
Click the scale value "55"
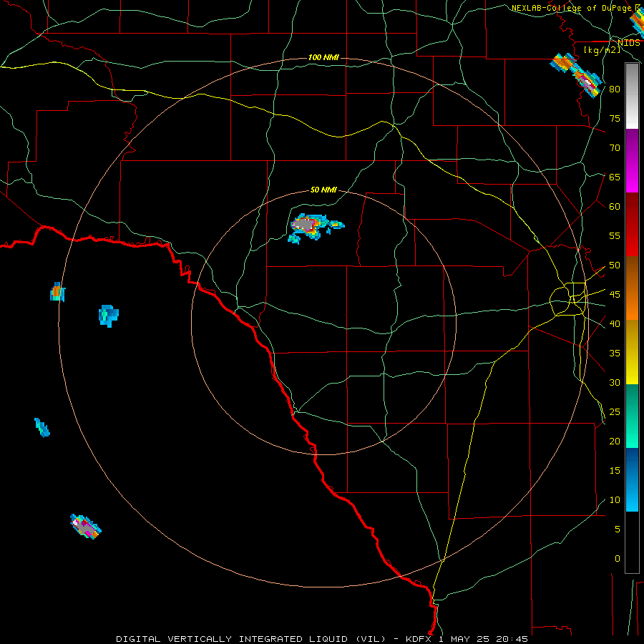pos(615,235)
